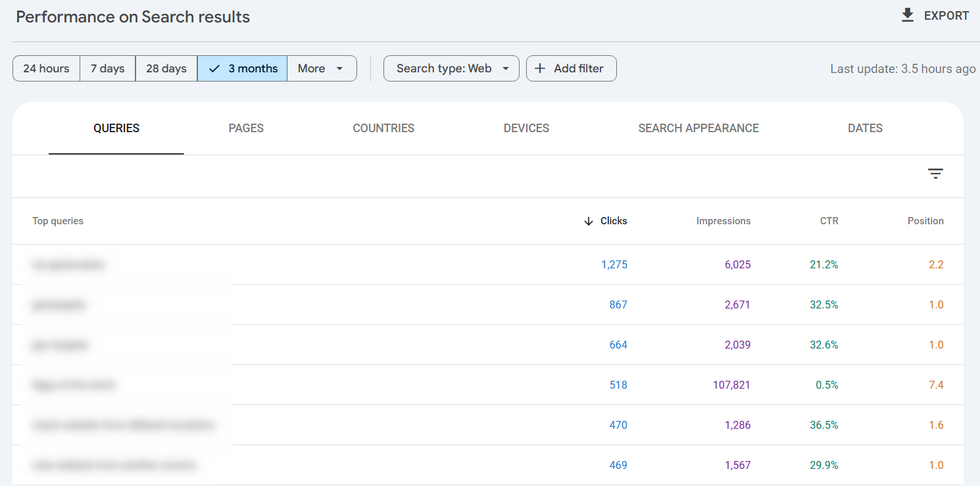Click the checkmark on 3 months
This screenshot has height=486, width=980.
coord(214,68)
